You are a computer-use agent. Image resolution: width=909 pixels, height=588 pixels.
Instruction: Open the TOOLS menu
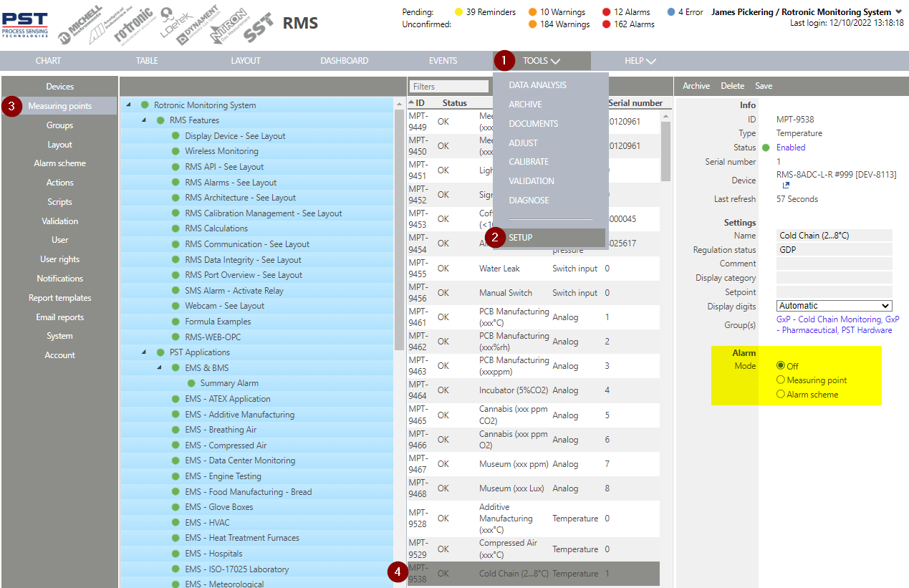542,61
